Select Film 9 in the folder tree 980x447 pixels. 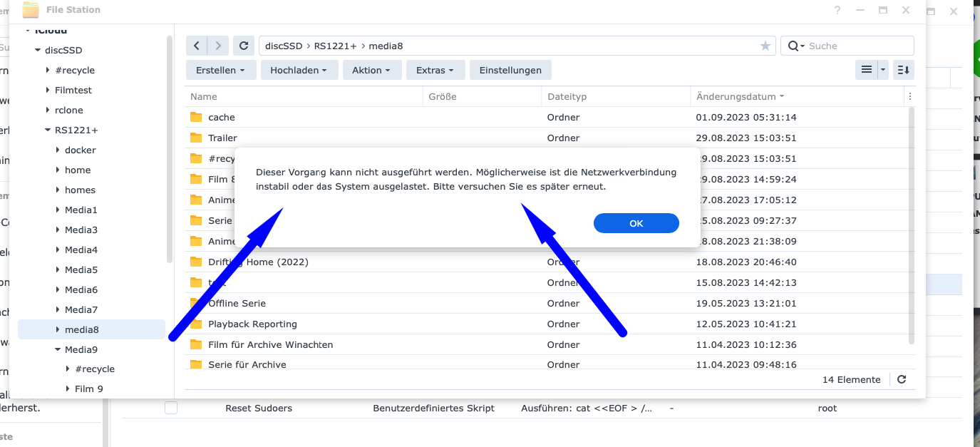click(89, 389)
